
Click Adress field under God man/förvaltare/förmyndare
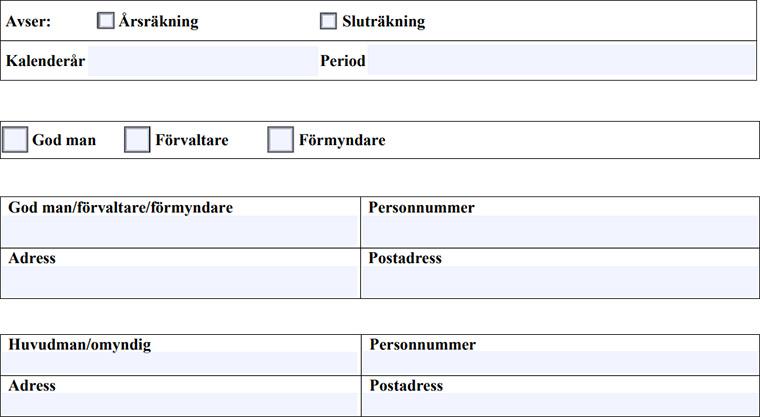click(x=180, y=281)
